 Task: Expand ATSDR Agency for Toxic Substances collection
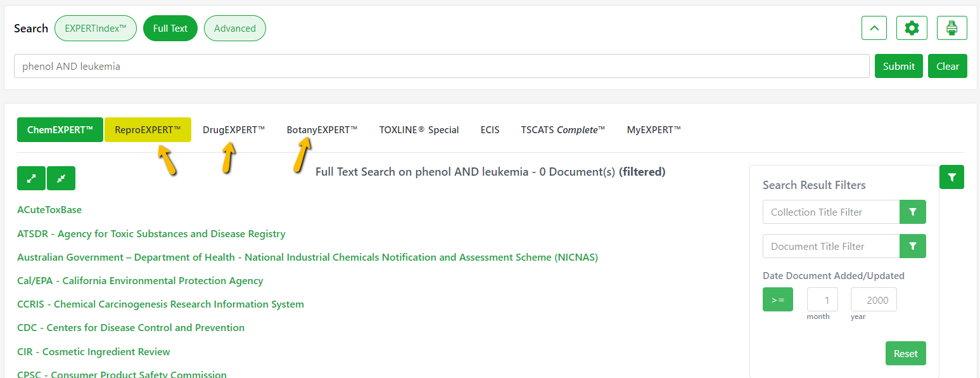point(151,234)
